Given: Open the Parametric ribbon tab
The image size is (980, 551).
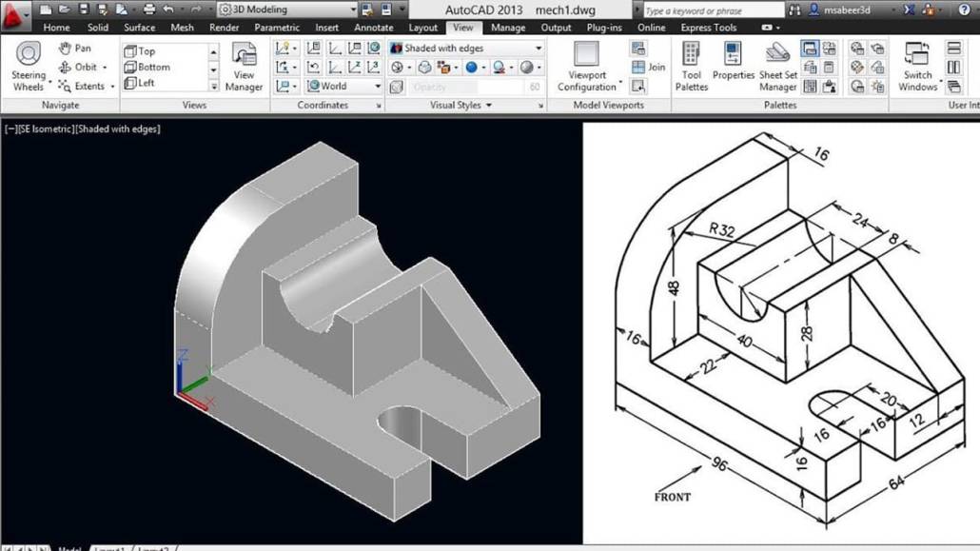Looking at the screenshot, I should (x=277, y=28).
